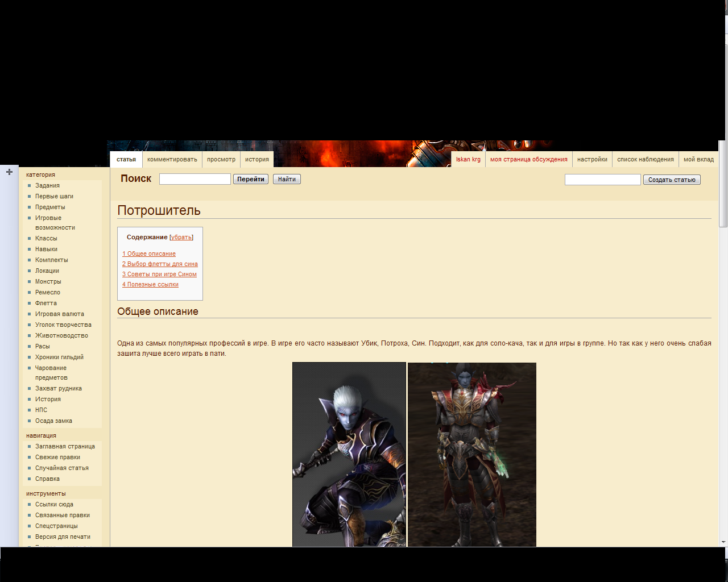Open 'Классы' category in sidebar
The height and width of the screenshot is (582, 728).
(x=46, y=238)
